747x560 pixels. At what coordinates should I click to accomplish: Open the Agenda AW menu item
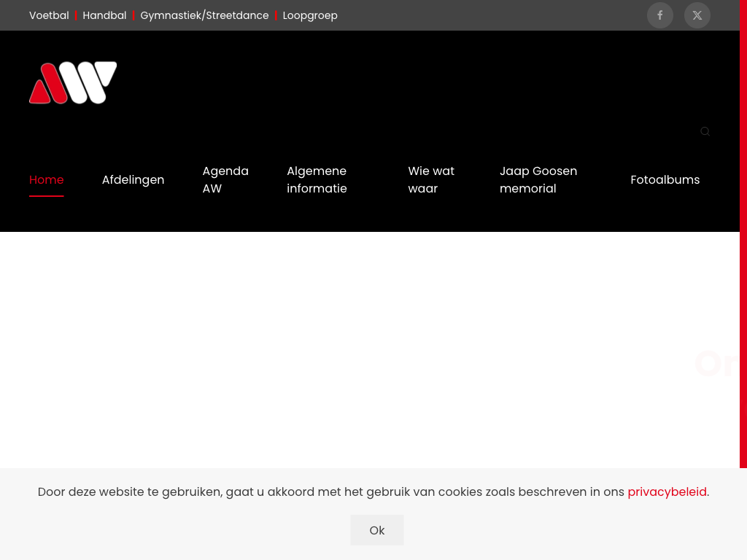pos(225,179)
